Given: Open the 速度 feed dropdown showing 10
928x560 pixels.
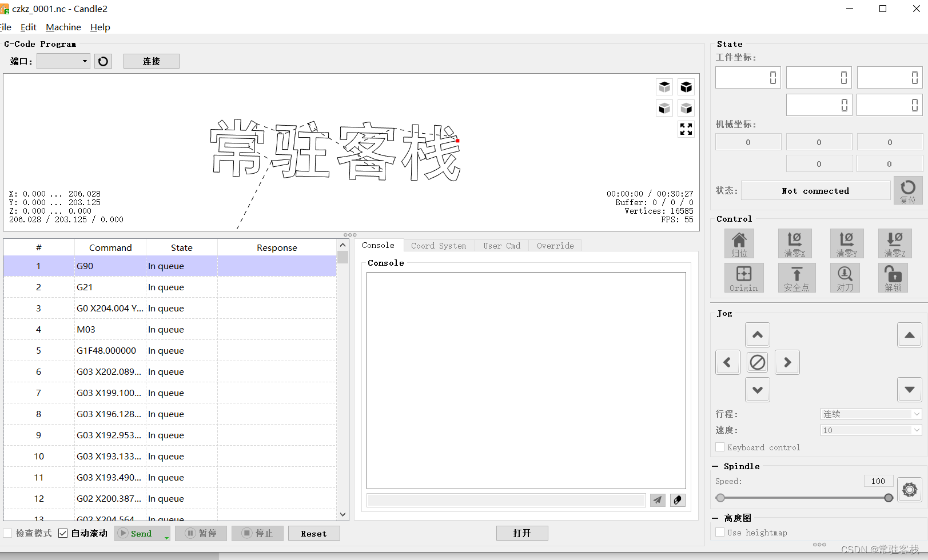Looking at the screenshot, I should (871, 430).
